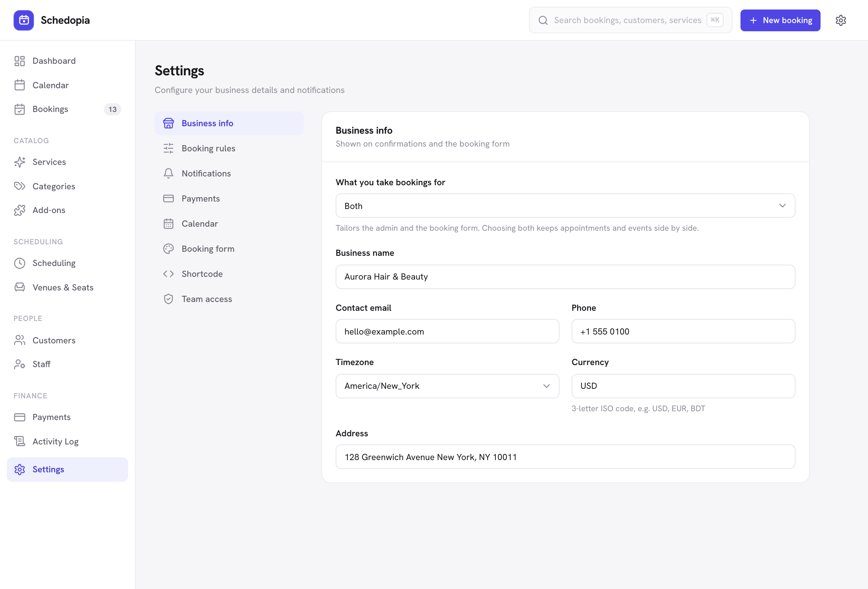Open Customers in the sidebar
Screen dimensions: 868x589
[67, 340]
